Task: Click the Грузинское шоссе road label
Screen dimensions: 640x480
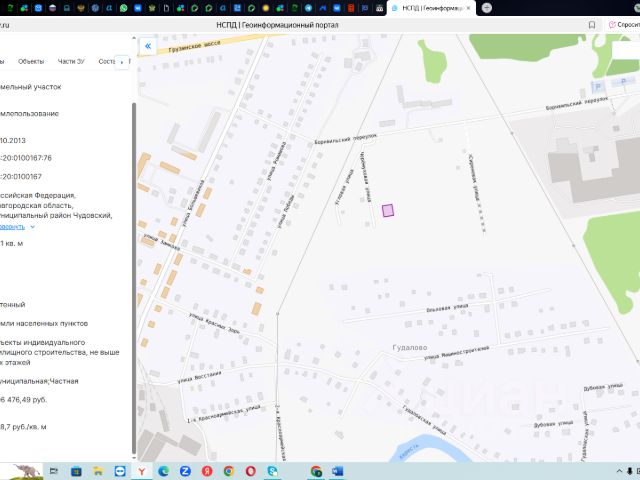Action: [195, 47]
